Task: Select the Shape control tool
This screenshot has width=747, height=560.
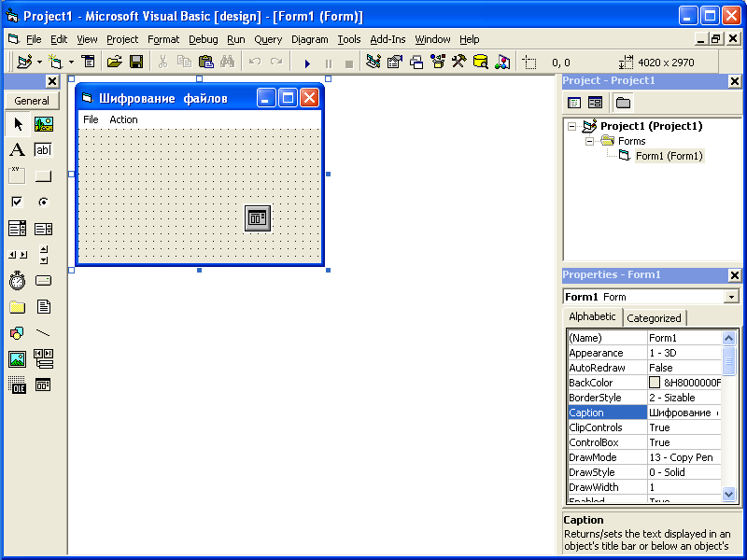Action: point(18,333)
